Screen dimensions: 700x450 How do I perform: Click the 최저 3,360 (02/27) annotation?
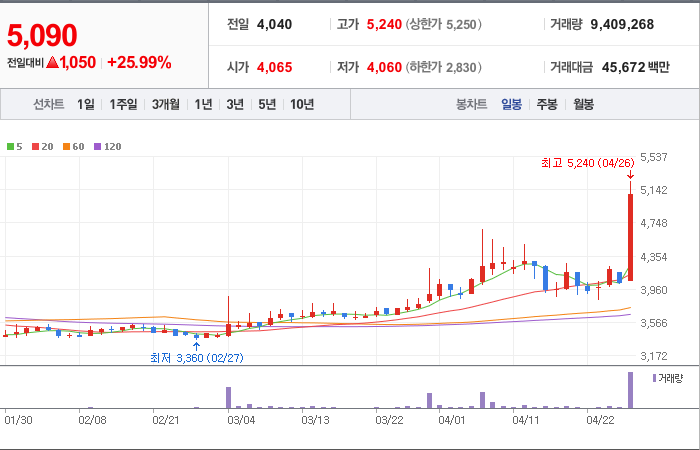[197, 358]
